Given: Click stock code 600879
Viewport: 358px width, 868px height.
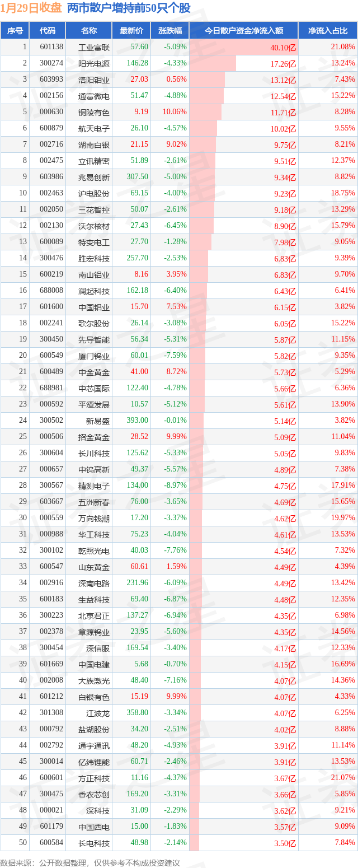Looking at the screenshot, I should point(51,128).
